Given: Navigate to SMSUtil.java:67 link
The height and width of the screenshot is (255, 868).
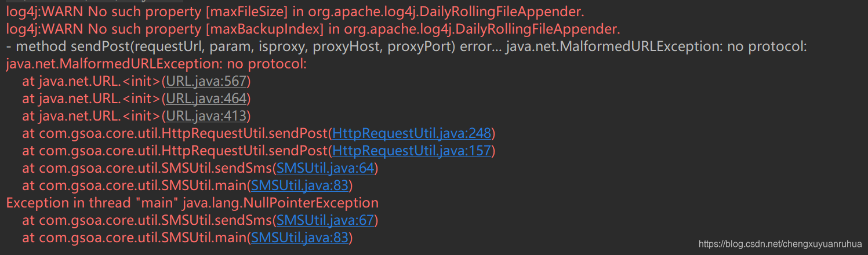Looking at the screenshot, I should [325, 220].
